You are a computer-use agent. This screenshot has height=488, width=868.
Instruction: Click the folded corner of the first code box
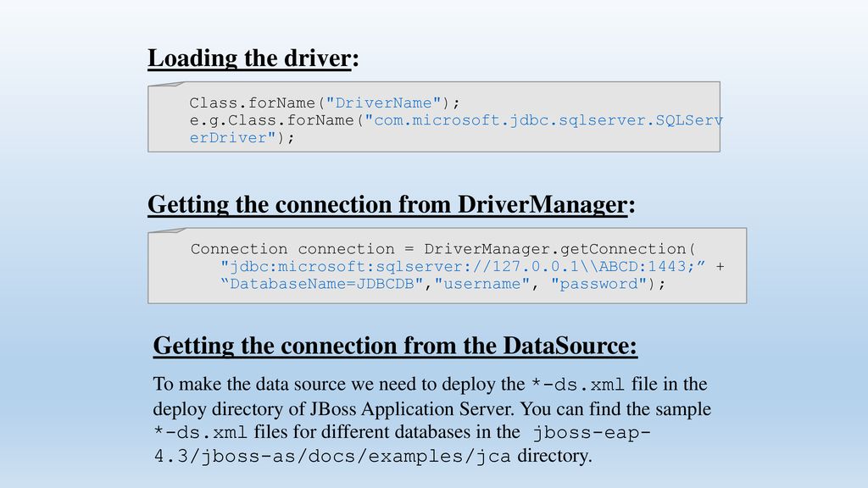[x=166, y=85]
